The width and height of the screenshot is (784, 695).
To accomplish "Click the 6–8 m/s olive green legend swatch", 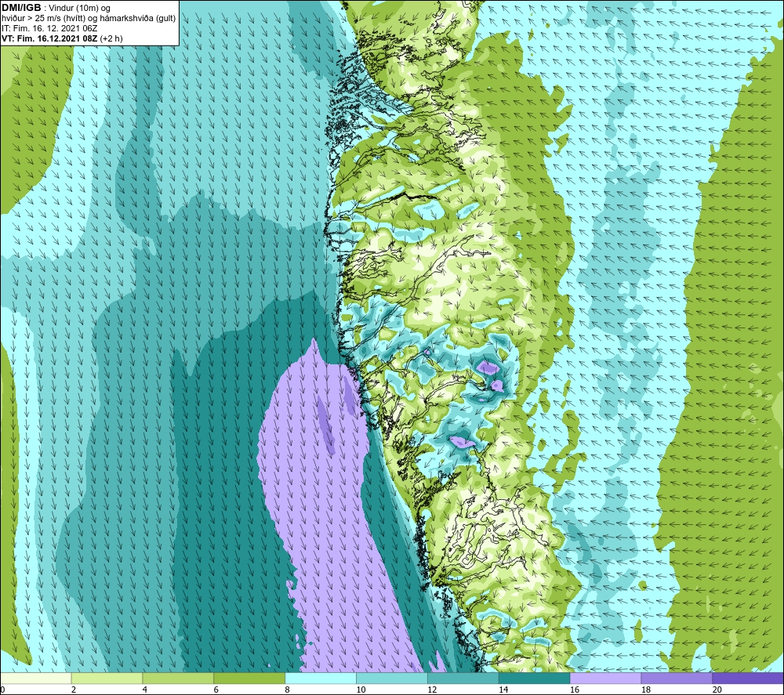I will click(249, 679).
